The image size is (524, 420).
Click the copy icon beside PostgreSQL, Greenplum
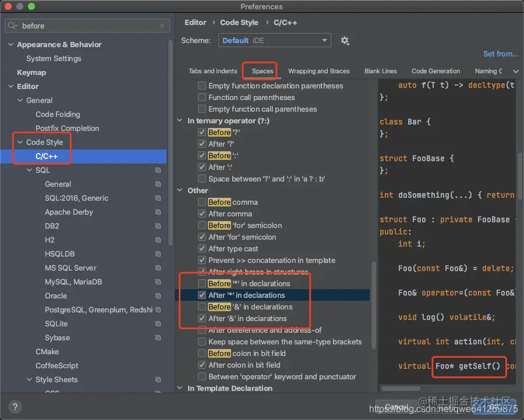coord(158,310)
